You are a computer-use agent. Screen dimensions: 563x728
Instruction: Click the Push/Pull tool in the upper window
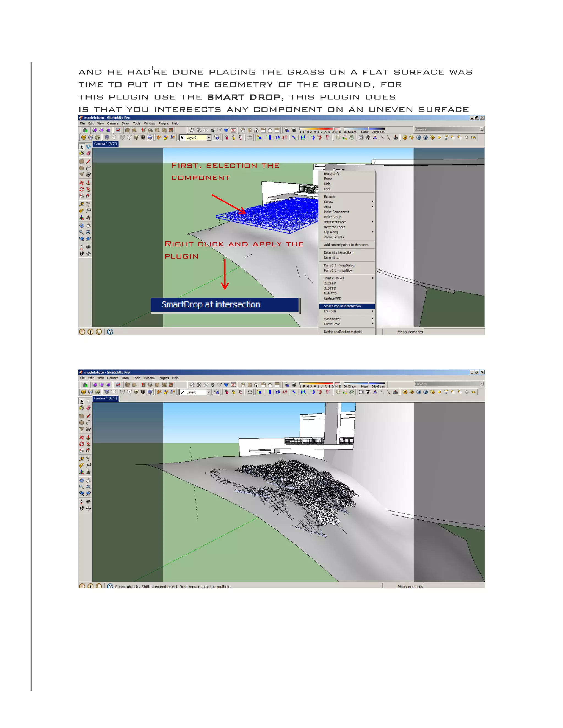point(89,183)
